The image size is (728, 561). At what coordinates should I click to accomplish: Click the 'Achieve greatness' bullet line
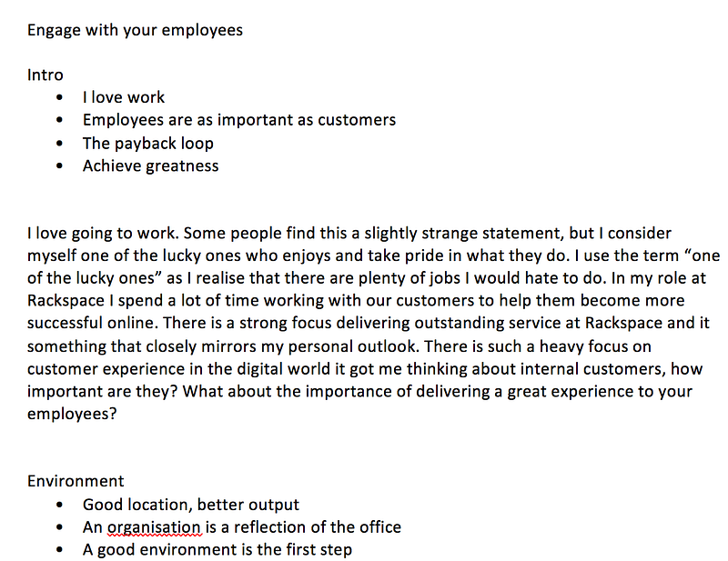(150, 166)
